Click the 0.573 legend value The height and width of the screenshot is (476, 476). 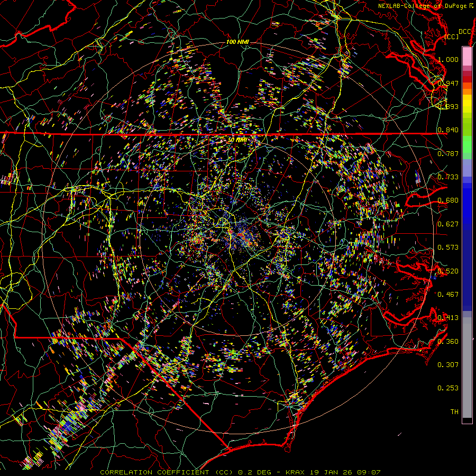pyautogui.click(x=448, y=248)
